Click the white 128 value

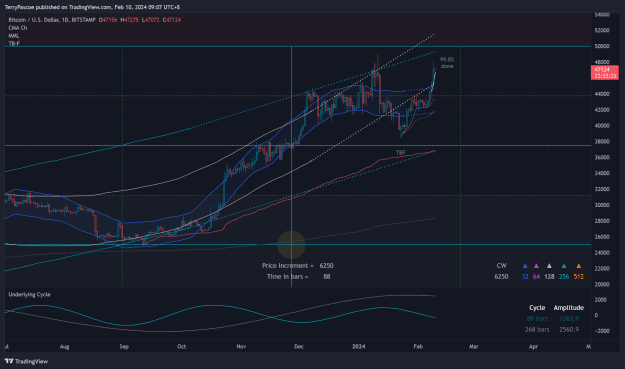pos(549,277)
